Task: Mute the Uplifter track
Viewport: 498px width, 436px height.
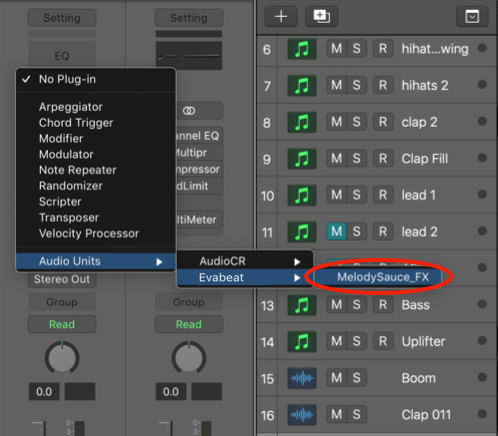Action: (336, 341)
